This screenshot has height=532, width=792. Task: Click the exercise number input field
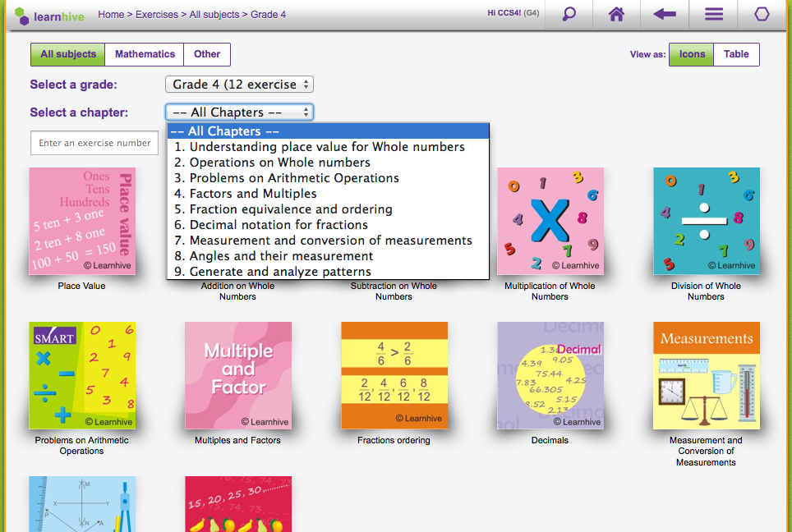pyautogui.click(x=94, y=143)
